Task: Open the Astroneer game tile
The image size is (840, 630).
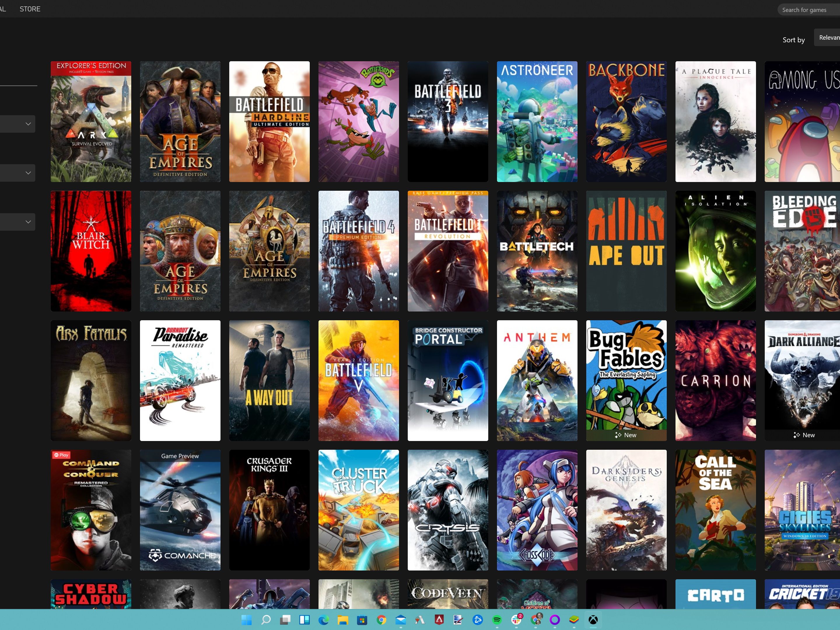Action: 537,122
